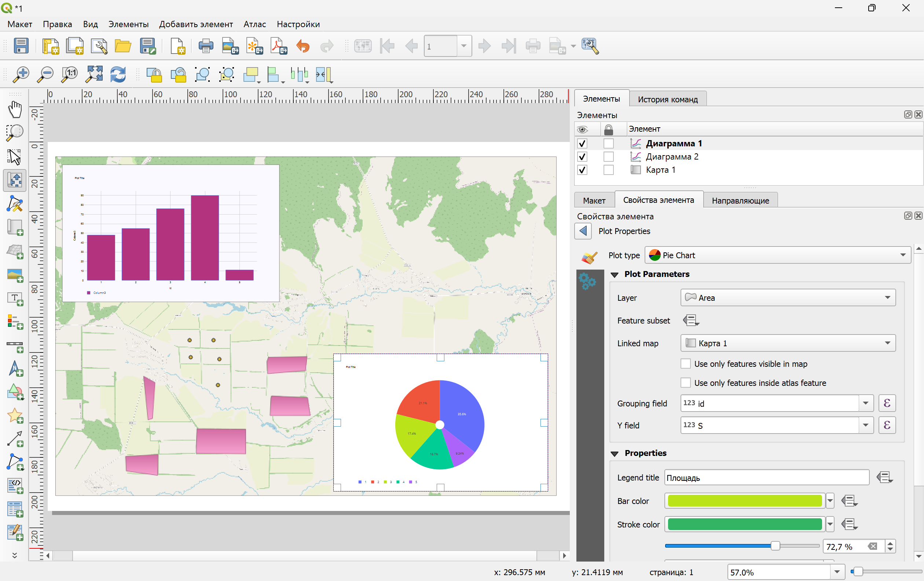Open the Linked map dropdown
The image size is (924, 581).
(788, 343)
